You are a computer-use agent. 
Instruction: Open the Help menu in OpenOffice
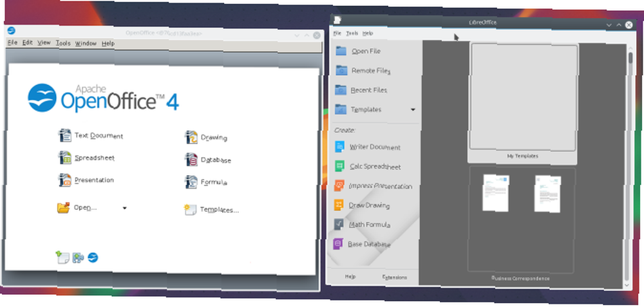(108, 44)
